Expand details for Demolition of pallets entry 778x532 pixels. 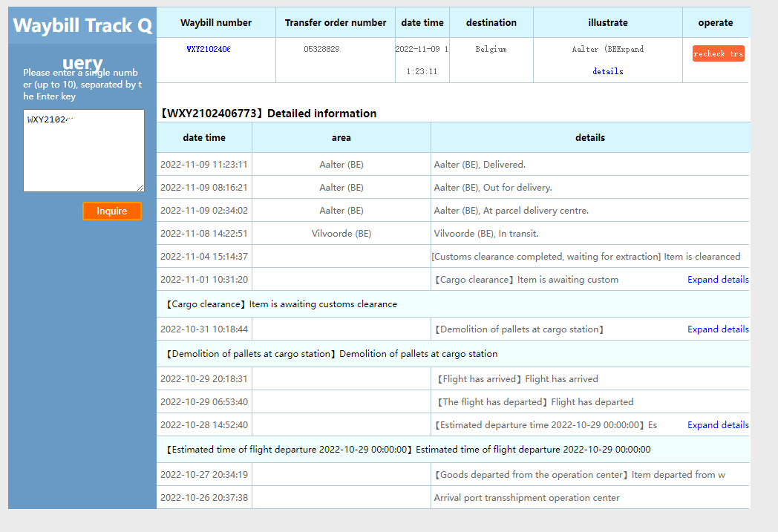(717, 329)
